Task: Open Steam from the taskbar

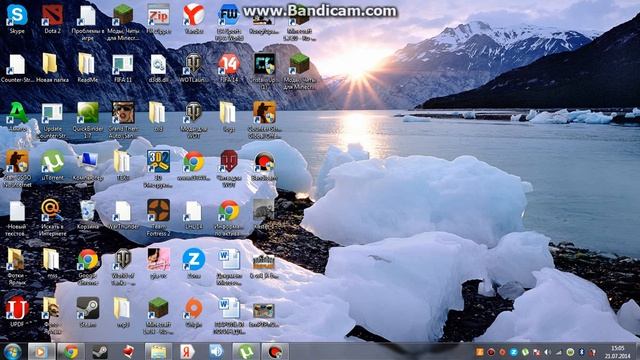Action: pyautogui.click(x=100, y=351)
